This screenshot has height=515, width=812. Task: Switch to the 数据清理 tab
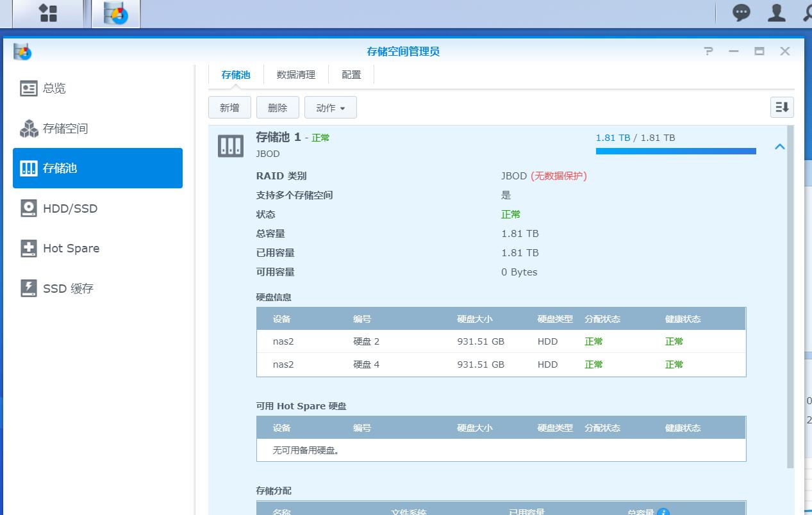click(x=295, y=74)
